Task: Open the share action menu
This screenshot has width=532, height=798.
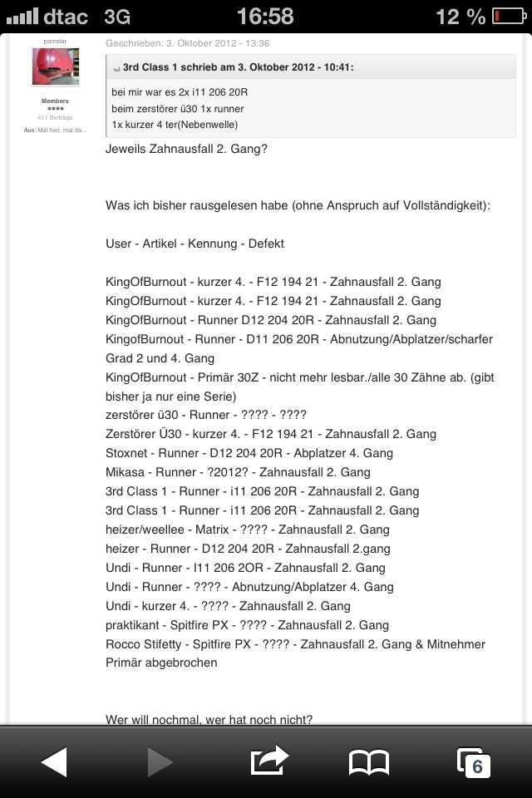Action: click(x=268, y=760)
